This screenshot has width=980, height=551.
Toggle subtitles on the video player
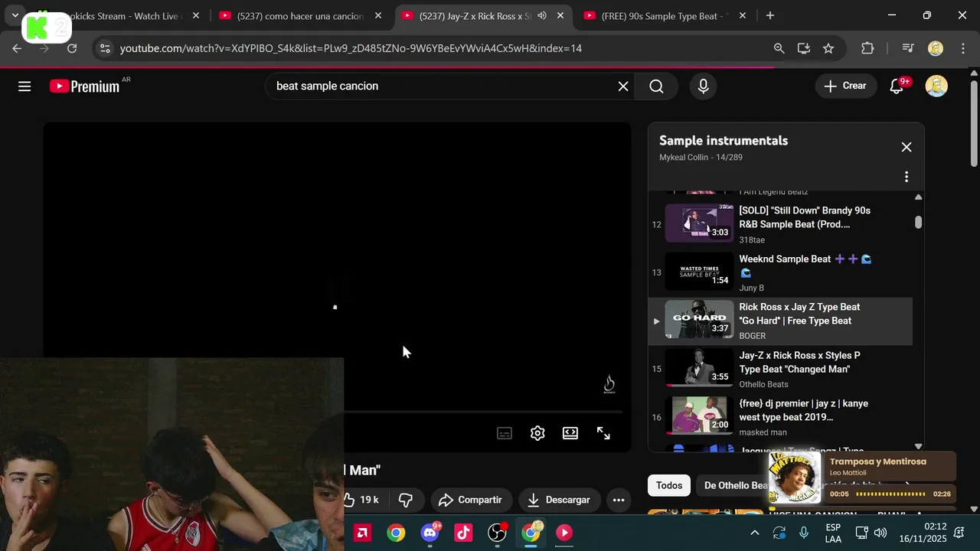[x=505, y=433]
